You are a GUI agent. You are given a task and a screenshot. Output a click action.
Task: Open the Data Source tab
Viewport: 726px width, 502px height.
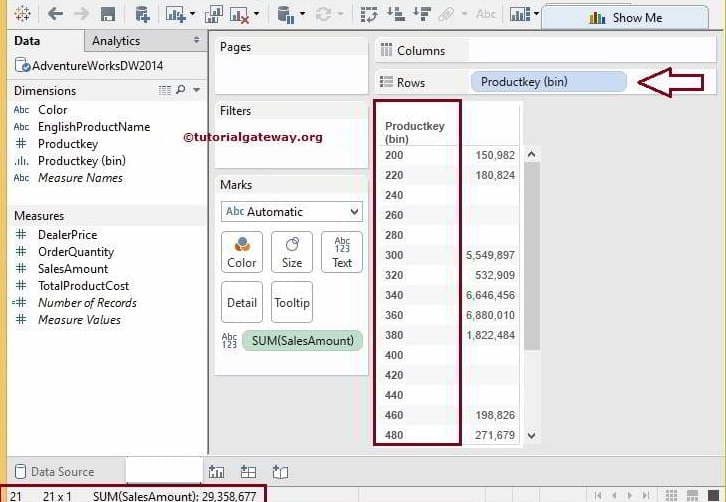tap(55, 472)
